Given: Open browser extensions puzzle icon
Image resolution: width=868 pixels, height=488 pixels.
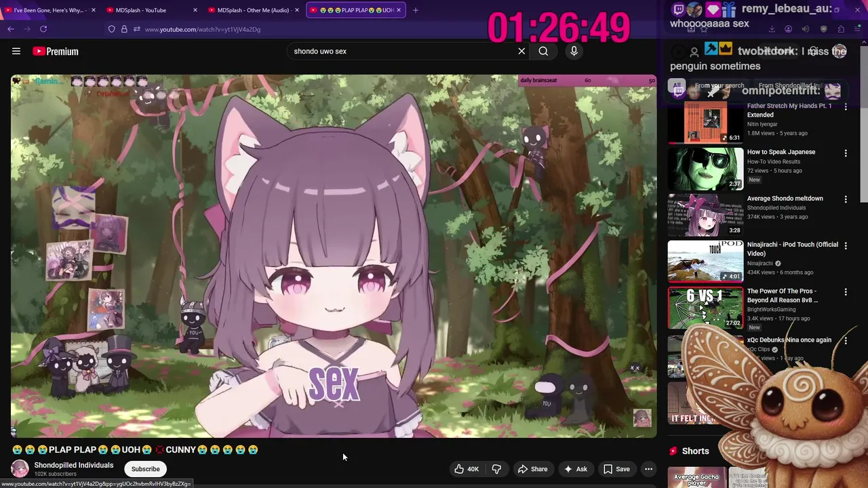Looking at the screenshot, I should (841, 29).
